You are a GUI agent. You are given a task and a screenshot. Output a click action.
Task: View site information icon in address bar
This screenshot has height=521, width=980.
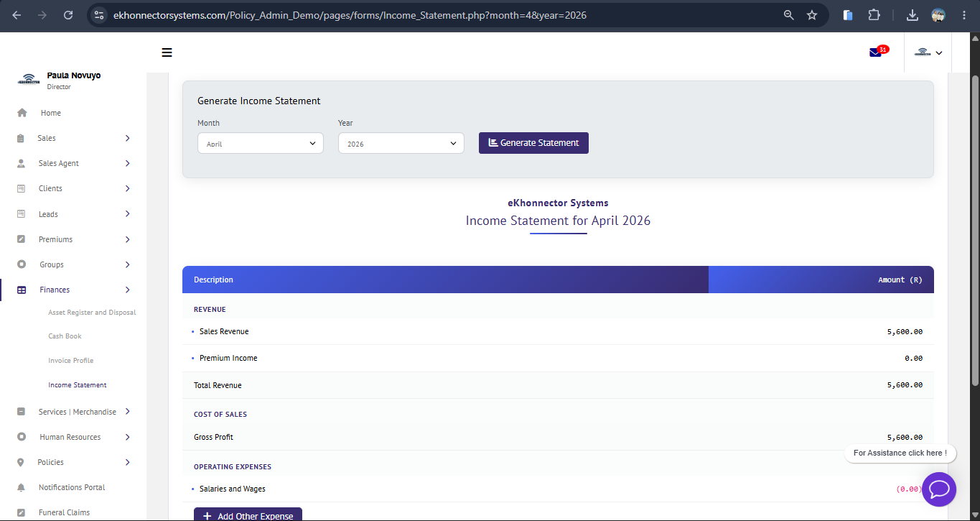coord(99,14)
